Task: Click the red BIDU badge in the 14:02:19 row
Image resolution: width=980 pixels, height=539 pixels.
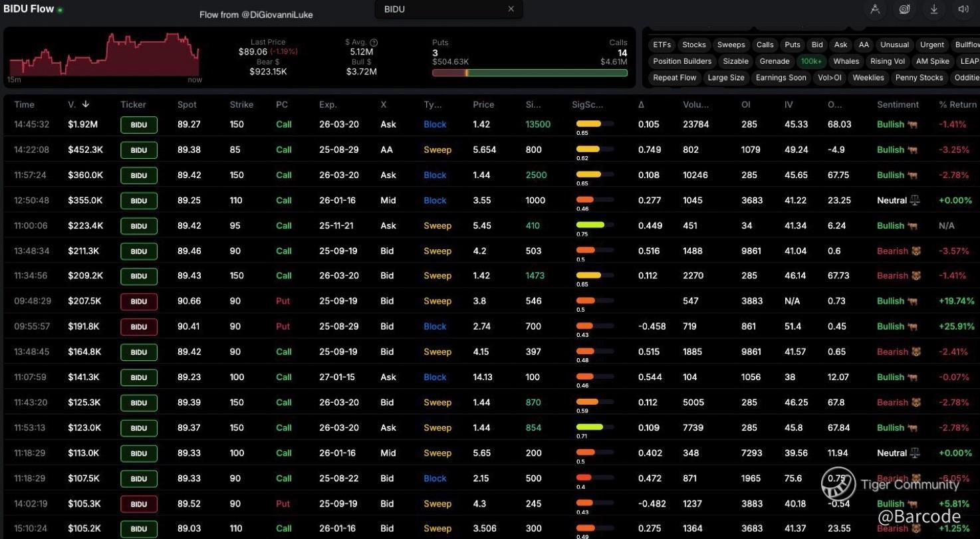Action: click(x=139, y=504)
